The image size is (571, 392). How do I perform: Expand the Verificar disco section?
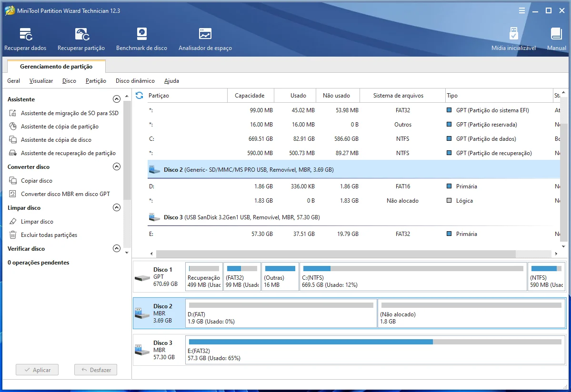(x=116, y=249)
